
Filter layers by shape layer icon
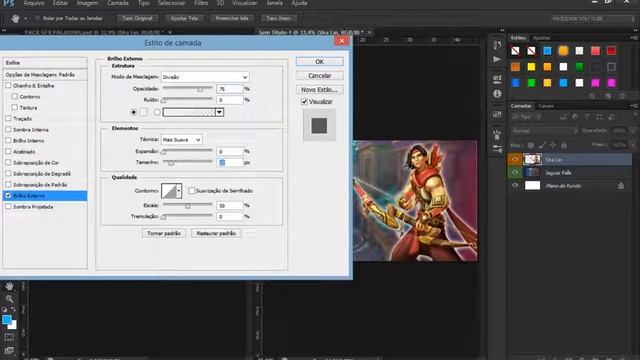[x=599, y=117]
